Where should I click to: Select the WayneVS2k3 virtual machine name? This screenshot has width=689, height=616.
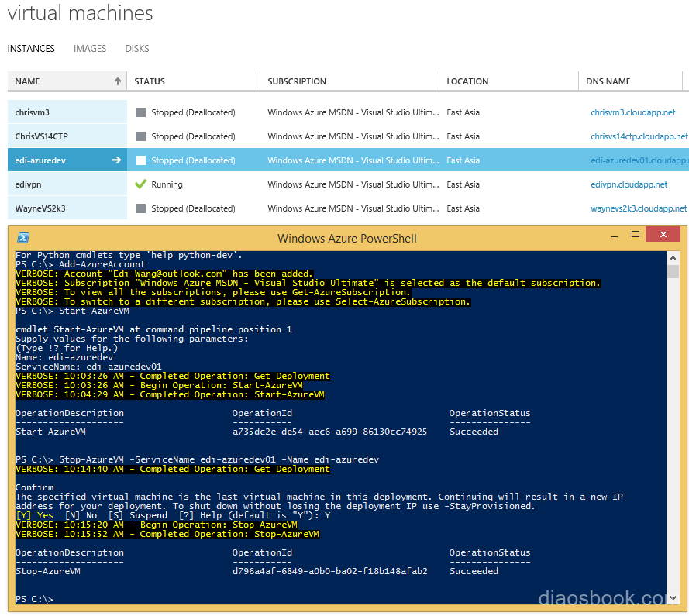(x=40, y=208)
